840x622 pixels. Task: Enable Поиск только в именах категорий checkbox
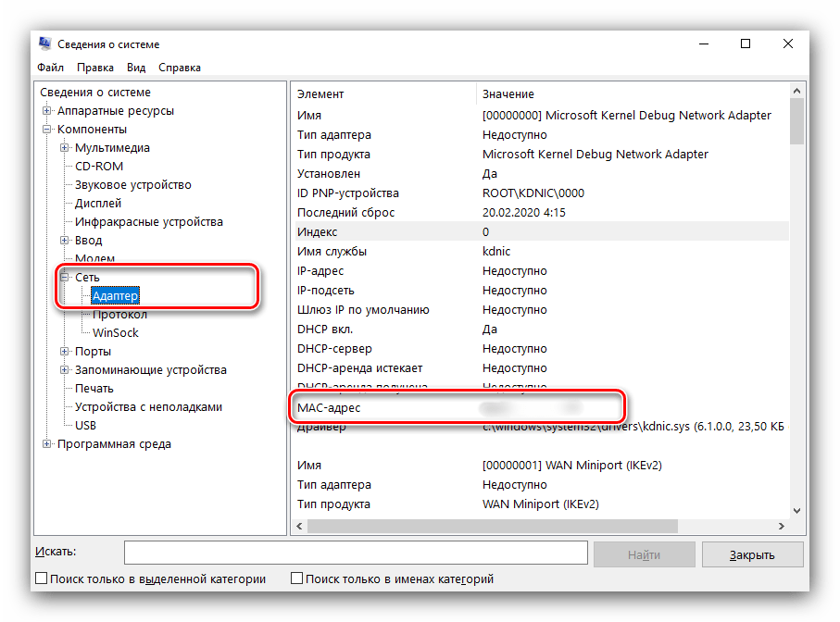(x=297, y=579)
